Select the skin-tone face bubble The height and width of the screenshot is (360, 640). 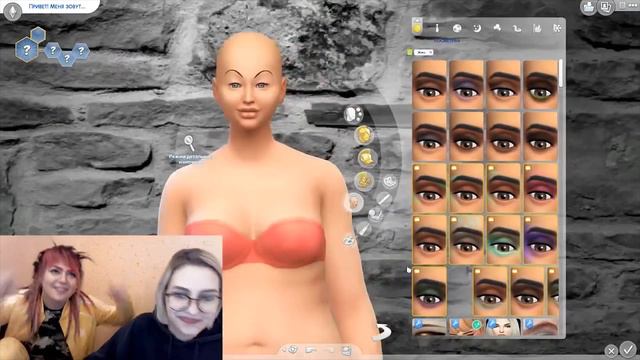[x=355, y=202]
